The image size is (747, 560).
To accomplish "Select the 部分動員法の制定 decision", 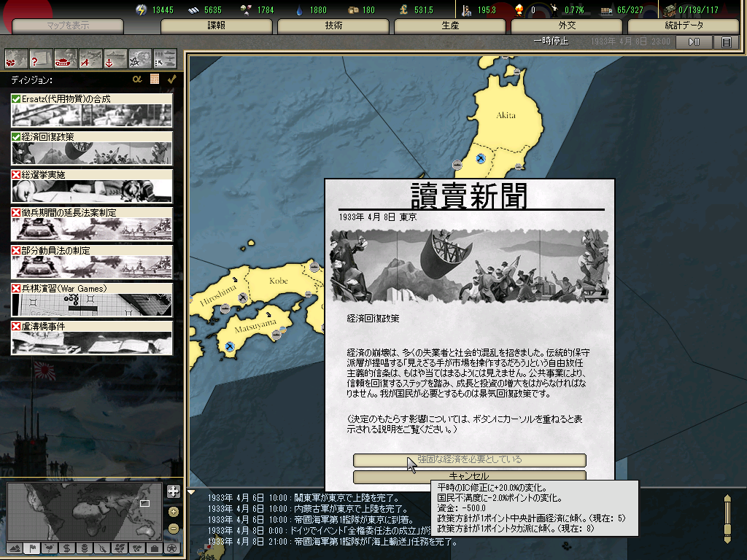I will [x=91, y=262].
